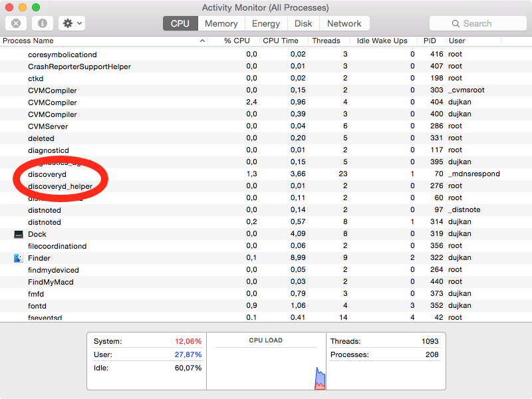Select the fmfd process row
This screenshot has height=399, width=532.
[x=266, y=294]
